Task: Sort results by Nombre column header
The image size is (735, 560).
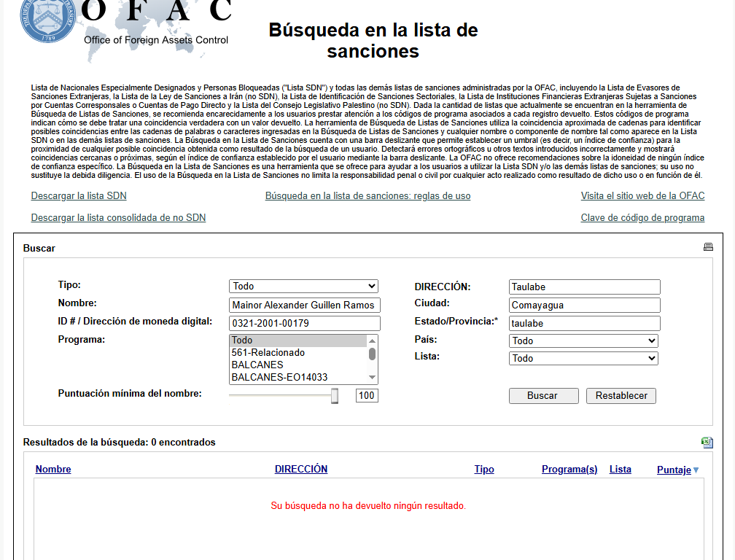Action: tap(53, 470)
